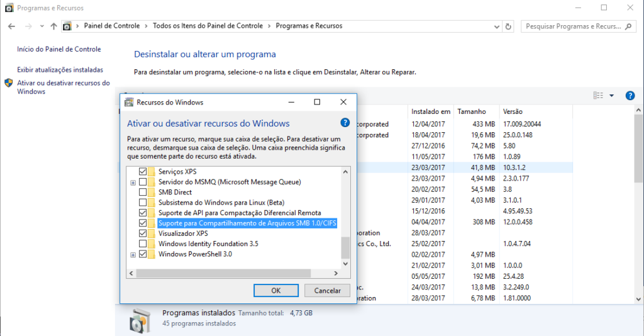Confirm feature changes with OK
This screenshot has height=336, width=644.
[276, 291]
